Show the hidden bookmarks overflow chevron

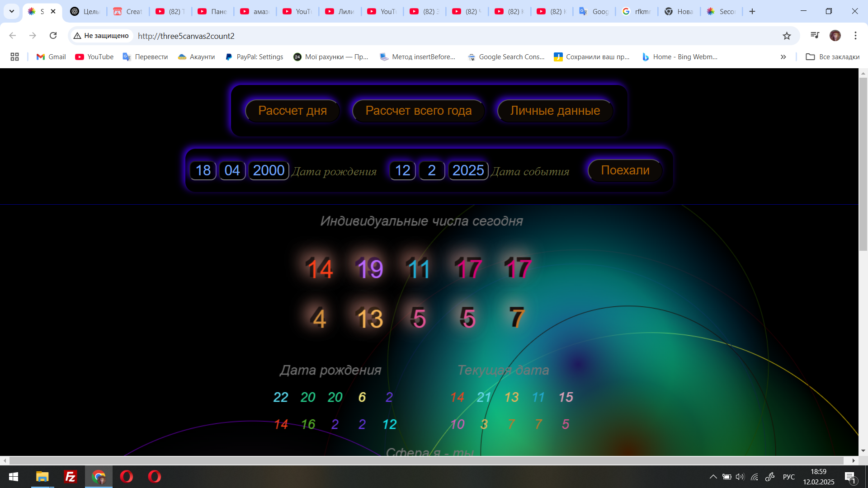(x=783, y=56)
